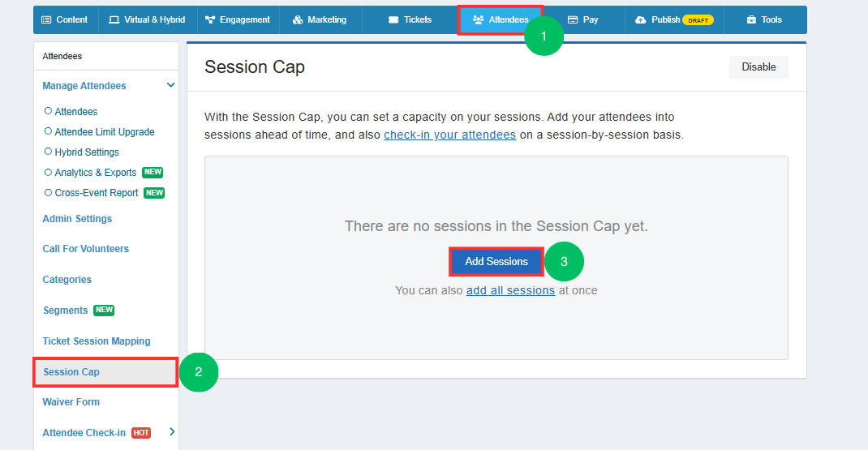The height and width of the screenshot is (450, 868).
Task: Click the Virtual & Hybrid laptop icon
Action: [x=114, y=20]
